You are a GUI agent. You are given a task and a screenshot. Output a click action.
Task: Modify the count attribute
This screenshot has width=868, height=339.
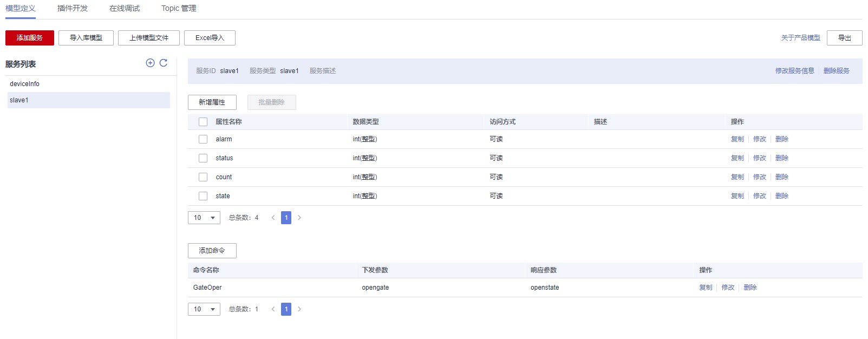click(760, 177)
